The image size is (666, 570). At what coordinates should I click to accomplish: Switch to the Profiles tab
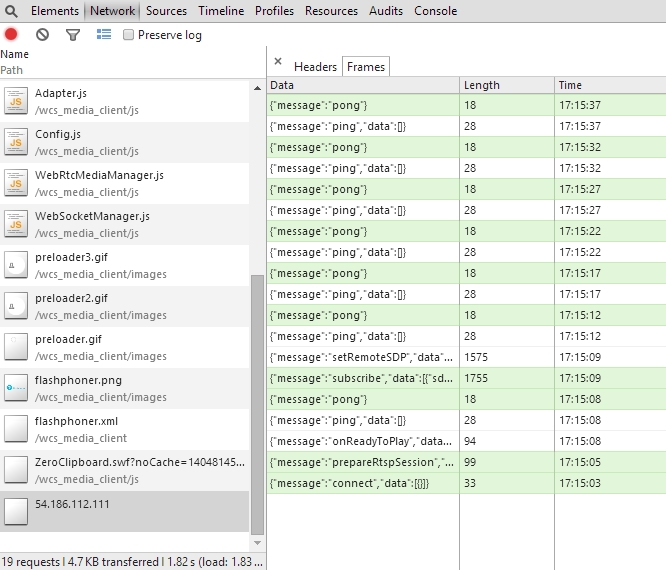pos(274,11)
